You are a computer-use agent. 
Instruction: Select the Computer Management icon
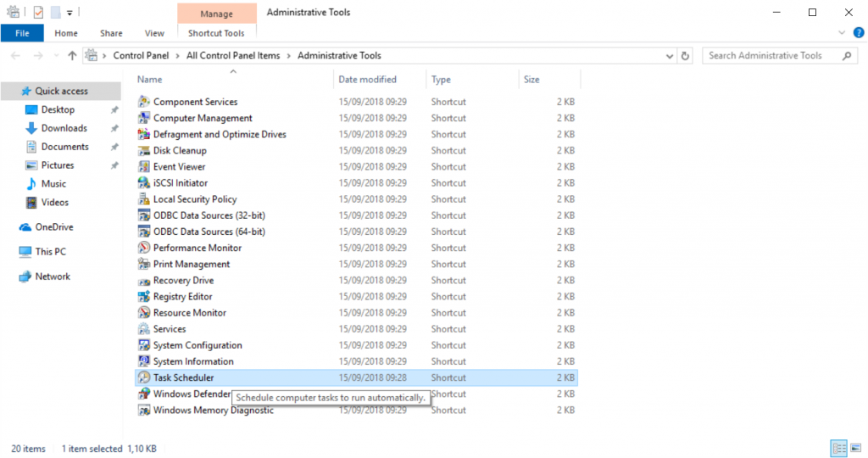pos(144,117)
